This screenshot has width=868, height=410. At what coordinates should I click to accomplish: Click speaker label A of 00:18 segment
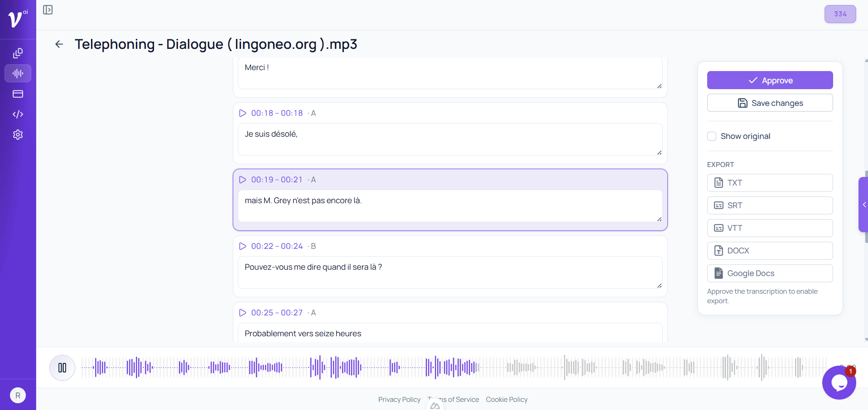coord(313,113)
